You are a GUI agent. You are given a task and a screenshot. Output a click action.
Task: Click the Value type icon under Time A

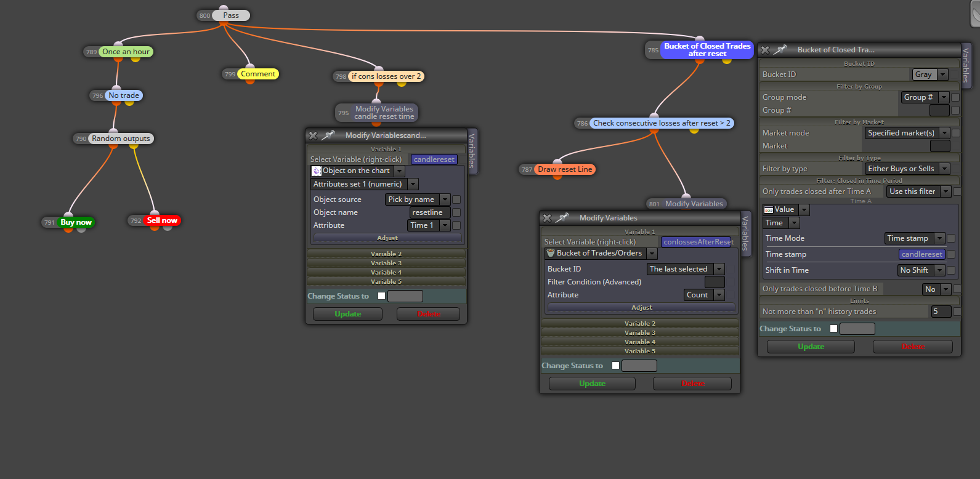[769, 210]
